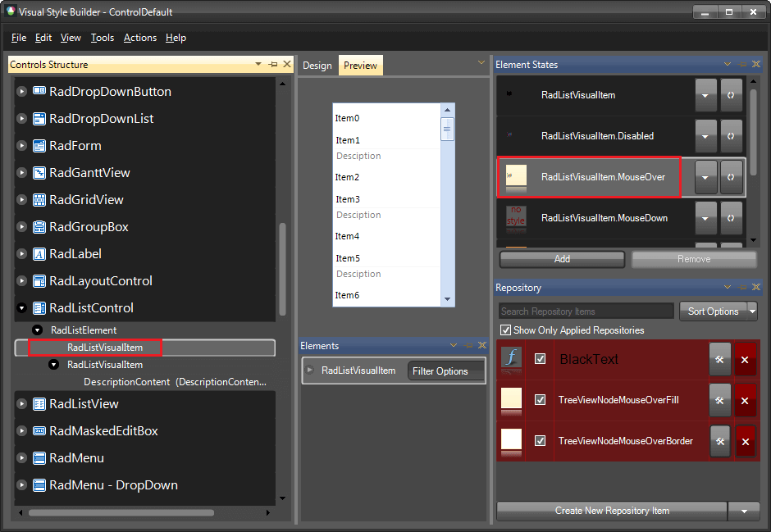The width and height of the screenshot is (771, 532).
Task: Delete the TreeViewNodeMouseOverFill repository item
Action: (x=745, y=400)
